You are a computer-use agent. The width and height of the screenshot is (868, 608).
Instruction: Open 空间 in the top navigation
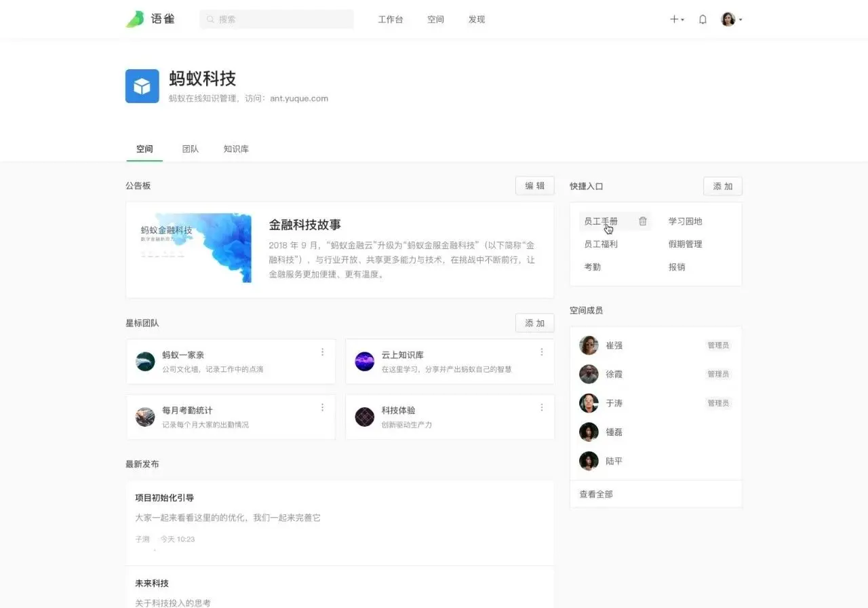pos(435,20)
